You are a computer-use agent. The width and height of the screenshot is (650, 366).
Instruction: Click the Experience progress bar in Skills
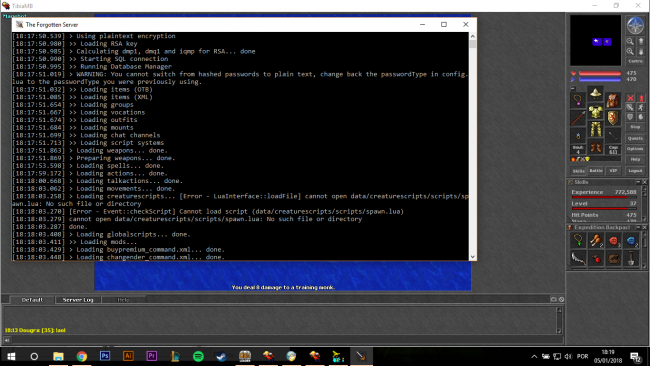tap(604, 197)
